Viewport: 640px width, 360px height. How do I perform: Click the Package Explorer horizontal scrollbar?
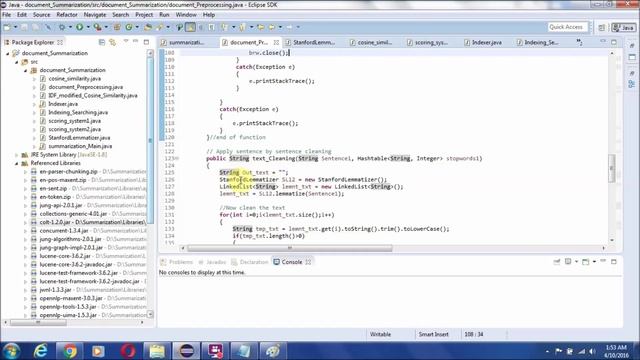coord(38,323)
